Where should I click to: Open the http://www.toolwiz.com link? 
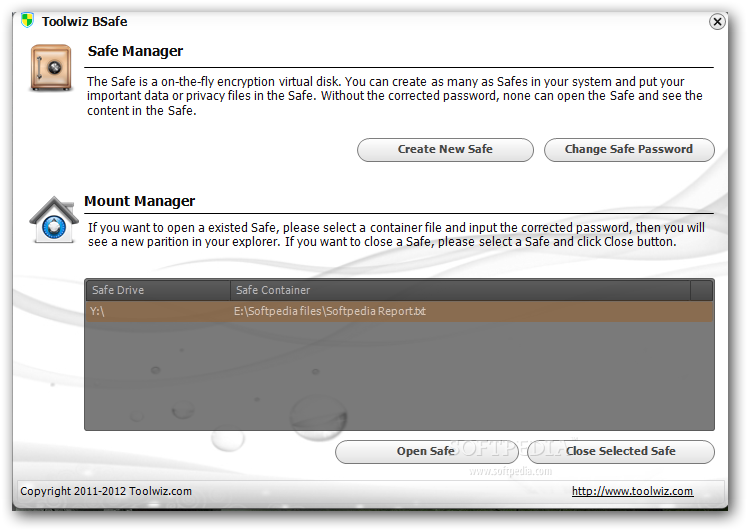pyautogui.click(x=632, y=491)
